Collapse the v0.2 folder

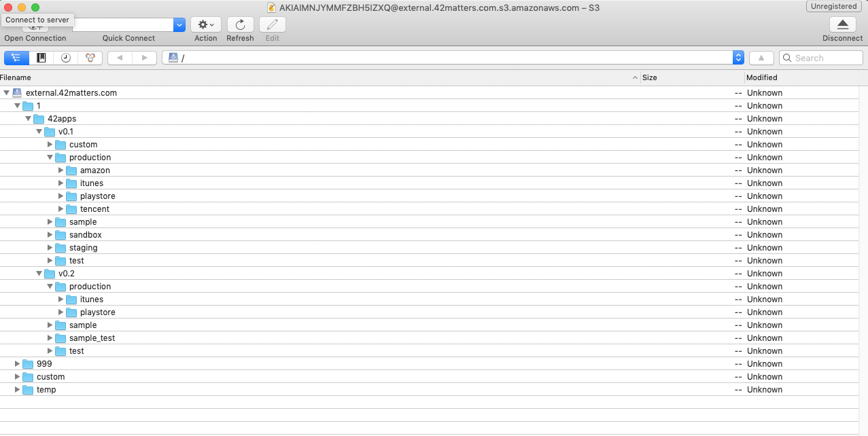39,274
